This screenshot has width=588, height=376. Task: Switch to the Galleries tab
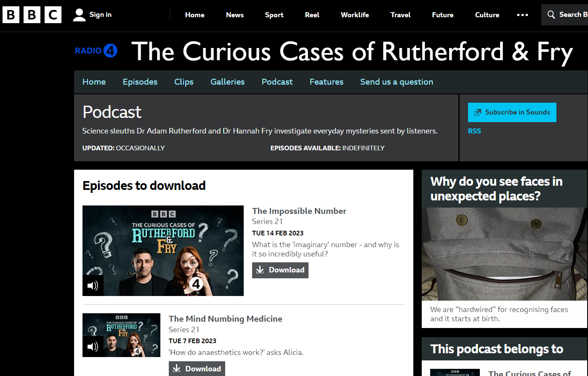pos(227,82)
